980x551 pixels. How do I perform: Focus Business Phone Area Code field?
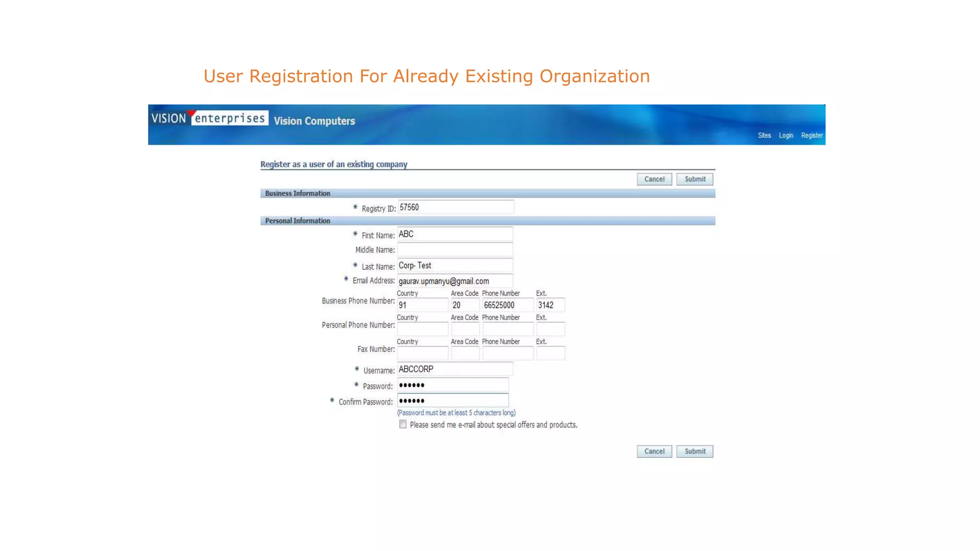pyautogui.click(x=465, y=305)
